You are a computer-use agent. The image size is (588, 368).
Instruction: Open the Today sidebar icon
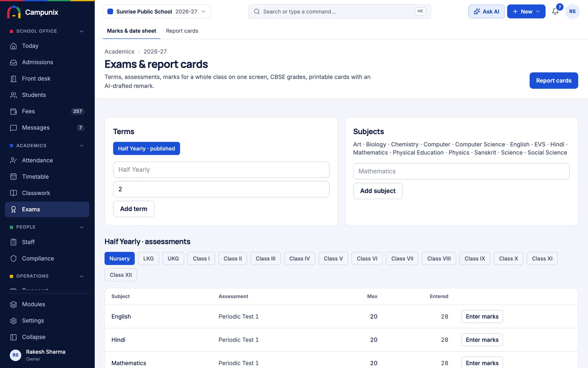14,46
